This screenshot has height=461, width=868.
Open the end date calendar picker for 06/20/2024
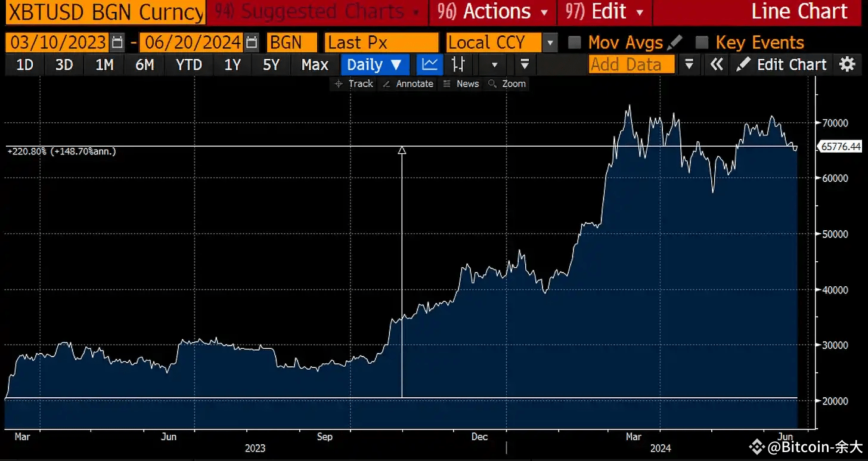click(252, 43)
